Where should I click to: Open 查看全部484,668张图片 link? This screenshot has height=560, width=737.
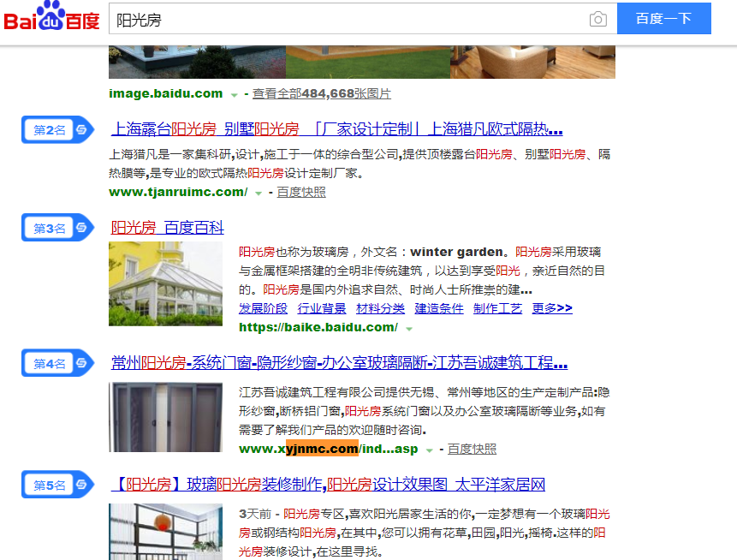pyautogui.click(x=322, y=93)
